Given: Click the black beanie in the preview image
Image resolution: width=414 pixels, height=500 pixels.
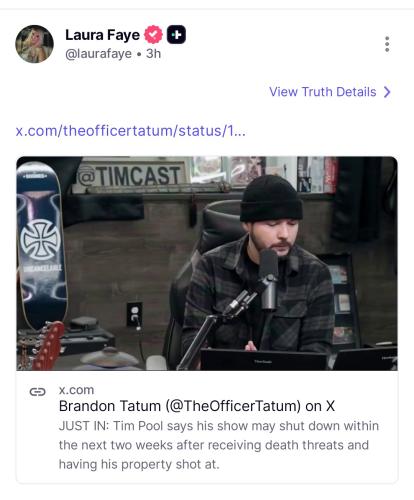Looking at the screenshot, I should pos(271,198).
